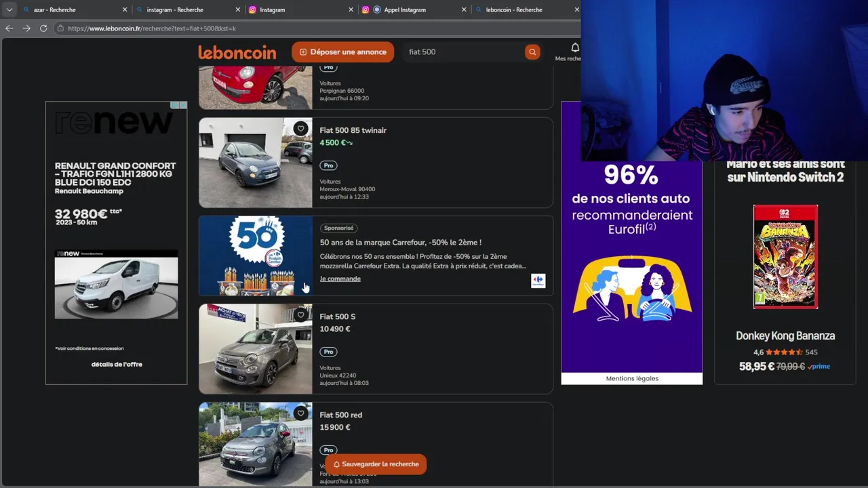Favorite the 'Fiat 500 red' listing
The height and width of the screenshot is (488, 868).
pos(300,413)
